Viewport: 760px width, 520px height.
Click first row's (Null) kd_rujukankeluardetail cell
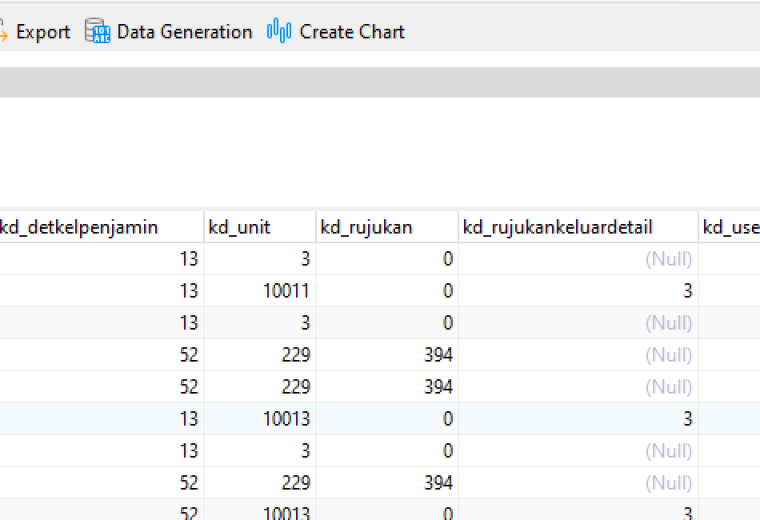[x=578, y=259]
